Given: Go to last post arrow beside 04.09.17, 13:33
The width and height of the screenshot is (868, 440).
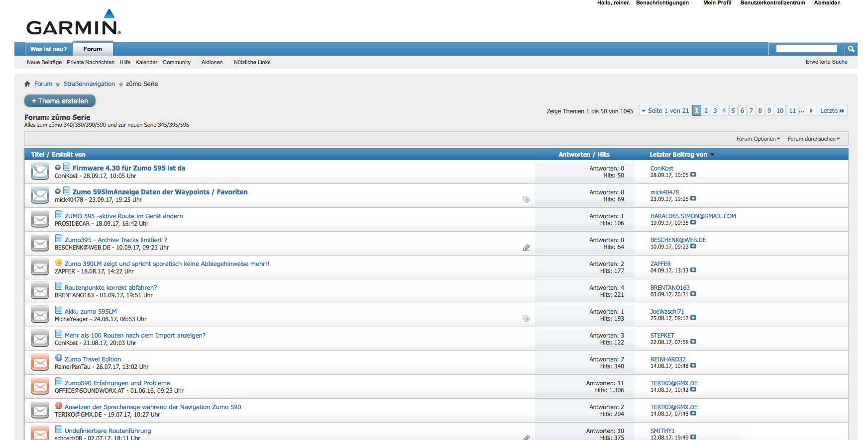Looking at the screenshot, I should [x=693, y=270].
